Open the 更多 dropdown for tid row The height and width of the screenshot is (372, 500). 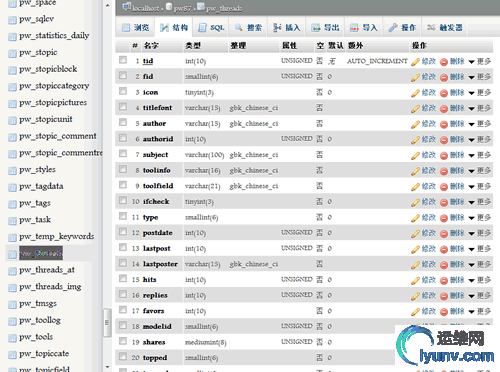click(480, 61)
